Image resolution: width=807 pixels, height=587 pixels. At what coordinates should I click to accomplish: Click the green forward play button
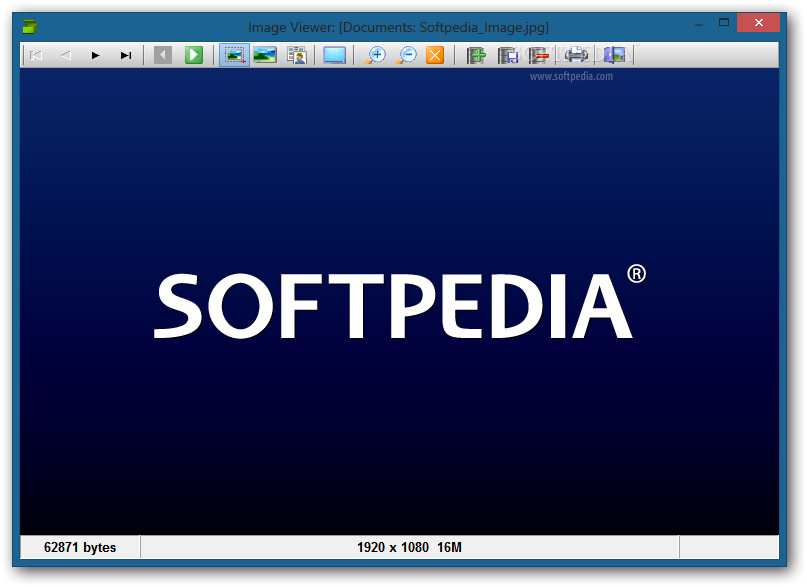194,55
